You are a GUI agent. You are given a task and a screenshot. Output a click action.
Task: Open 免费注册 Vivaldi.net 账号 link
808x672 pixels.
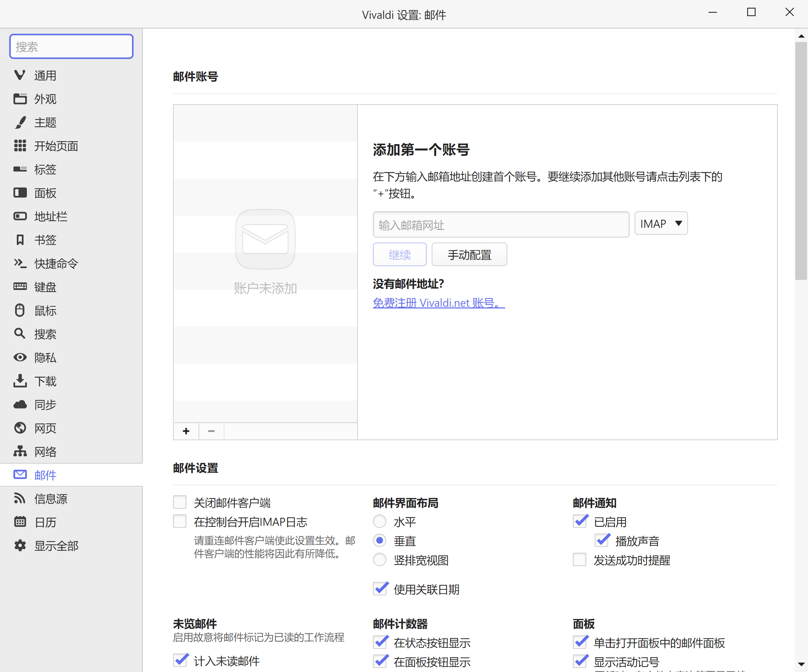[438, 303]
